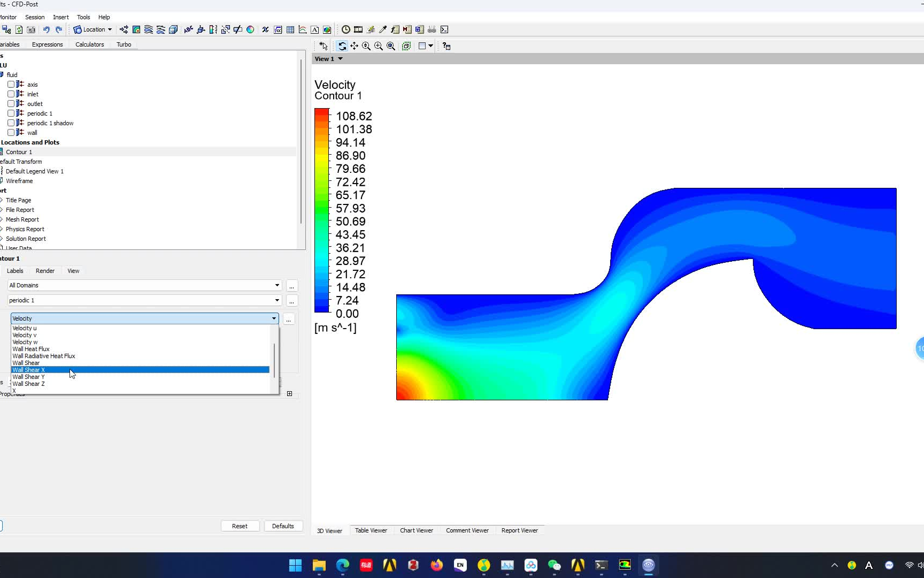Activate the rotate tool in the viewer toolbar
The image size is (924, 578).
coord(342,46)
